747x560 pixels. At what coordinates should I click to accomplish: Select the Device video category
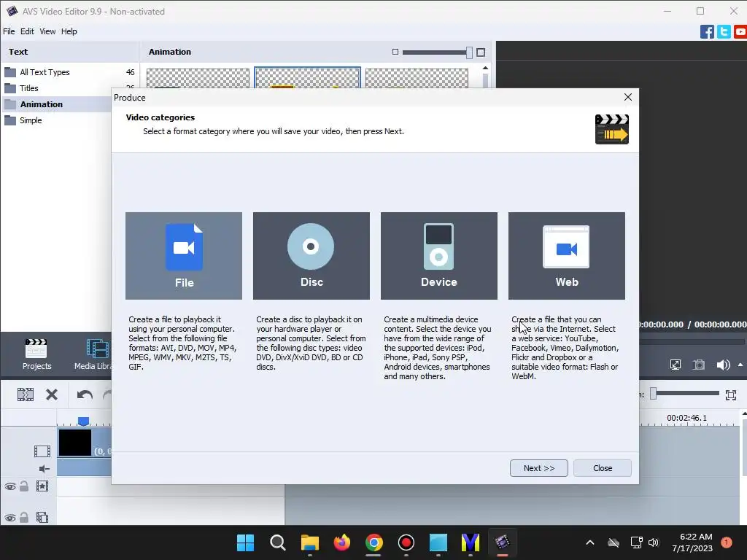coord(438,256)
